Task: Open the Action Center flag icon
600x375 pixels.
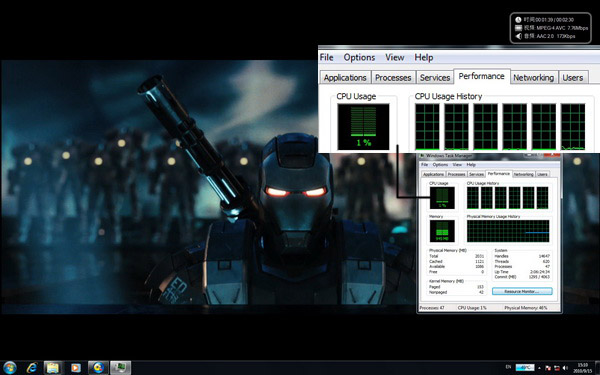Action: tap(548, 368)
